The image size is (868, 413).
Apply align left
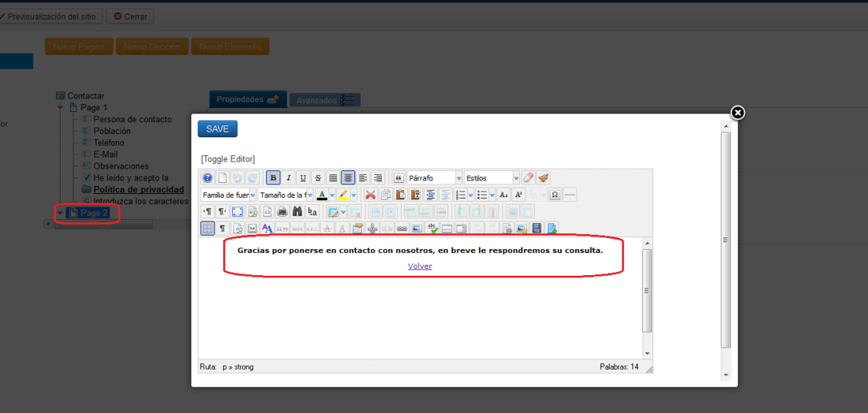click(x=363, y=178)
